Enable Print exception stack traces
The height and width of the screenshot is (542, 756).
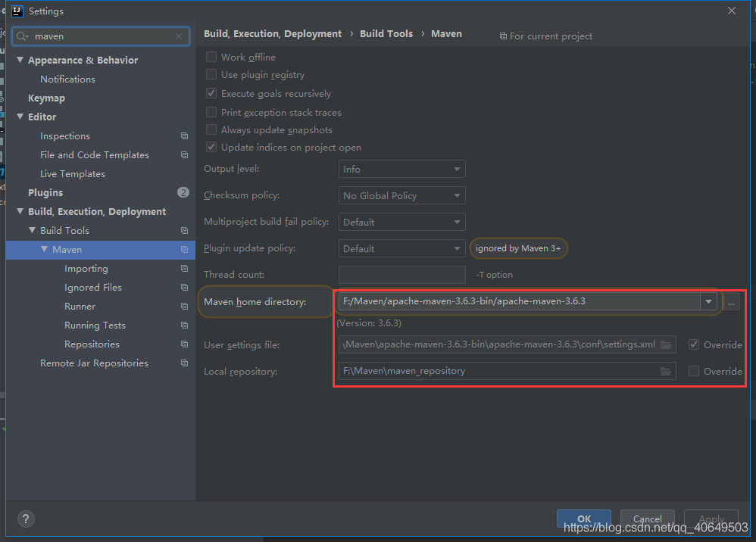[x=211, y=112]
